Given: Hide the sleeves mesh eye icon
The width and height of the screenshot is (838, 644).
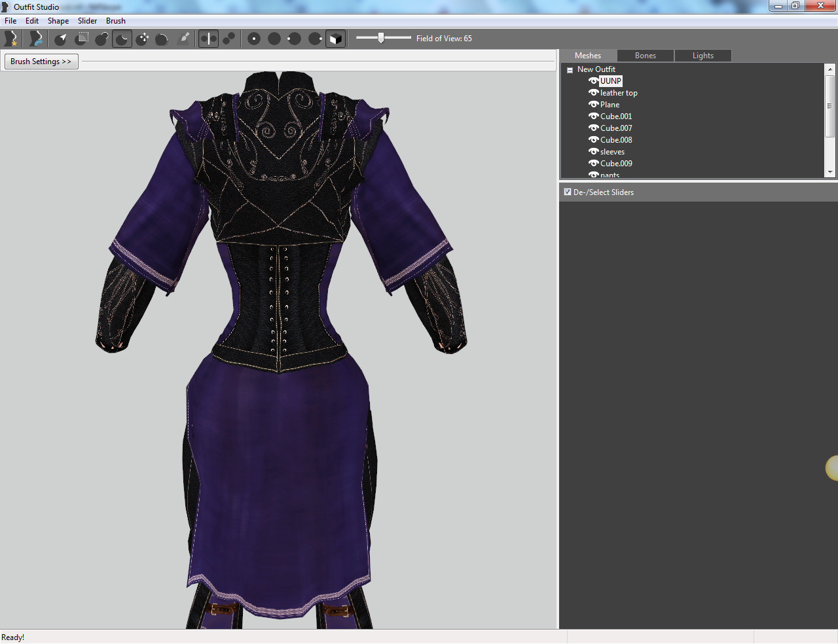Looking at the screenshot, I should click(x=593, y=152).
